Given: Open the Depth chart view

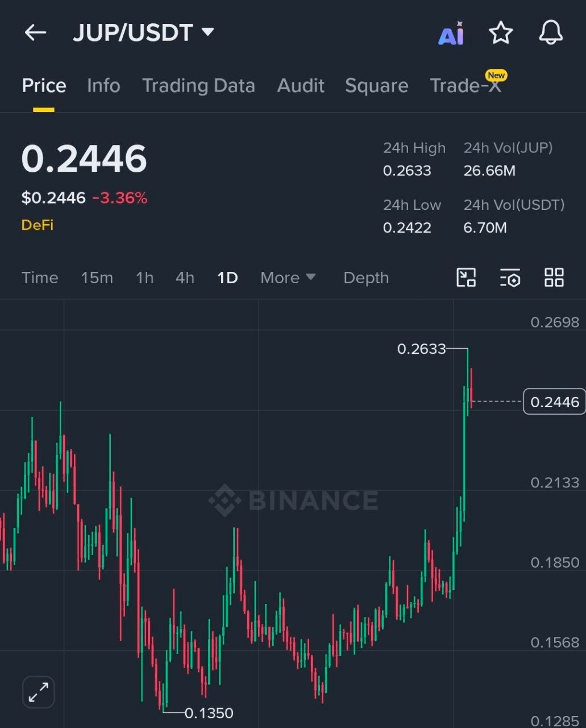Looking at the screenshot, I should (x=366, y=278).
